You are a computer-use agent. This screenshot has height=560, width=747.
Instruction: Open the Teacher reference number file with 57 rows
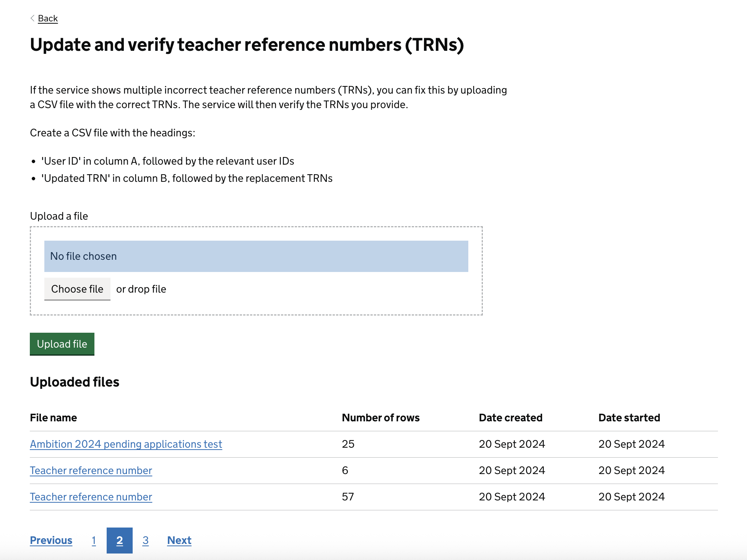point(91,497)
